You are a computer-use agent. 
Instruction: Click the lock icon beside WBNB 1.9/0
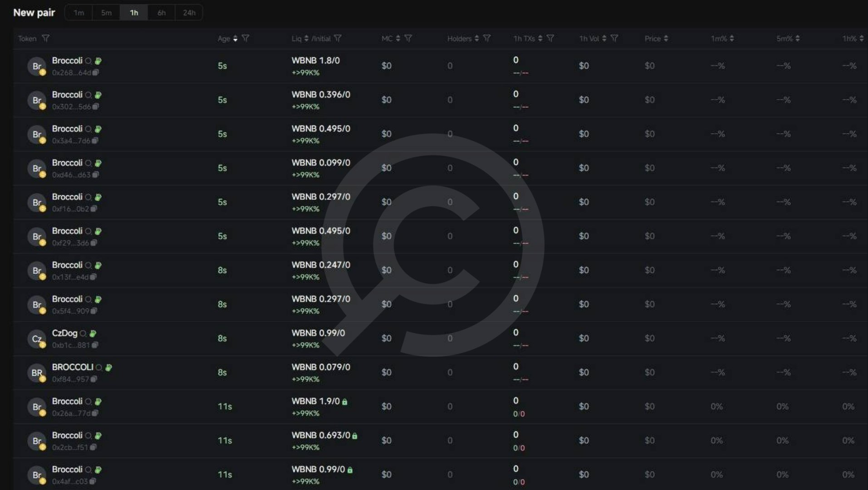pyautogui.click(x=345, y=402)
